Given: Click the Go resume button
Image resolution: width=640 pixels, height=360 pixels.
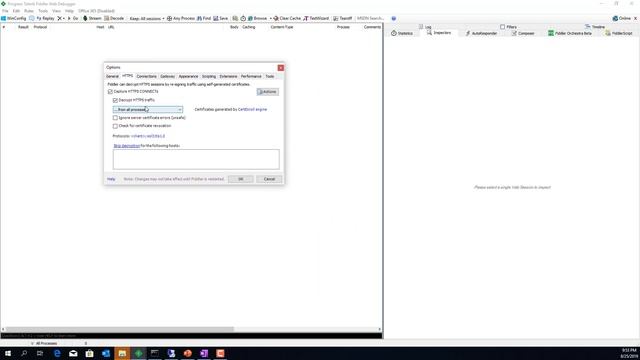Looking at the screenshot, I should 73,18.
